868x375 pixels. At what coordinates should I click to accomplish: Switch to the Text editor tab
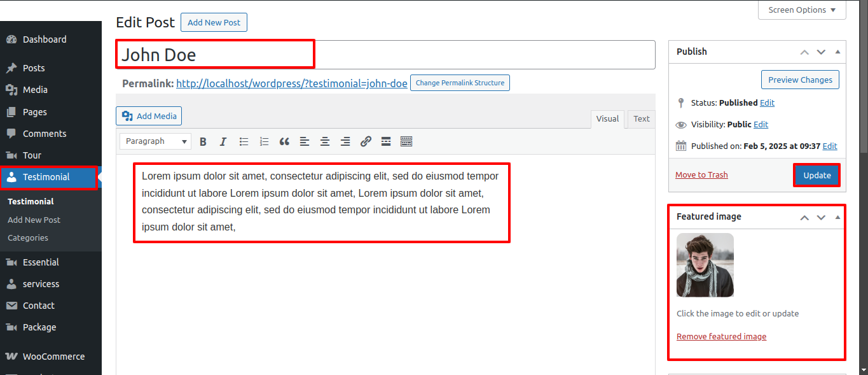(641, 118)
